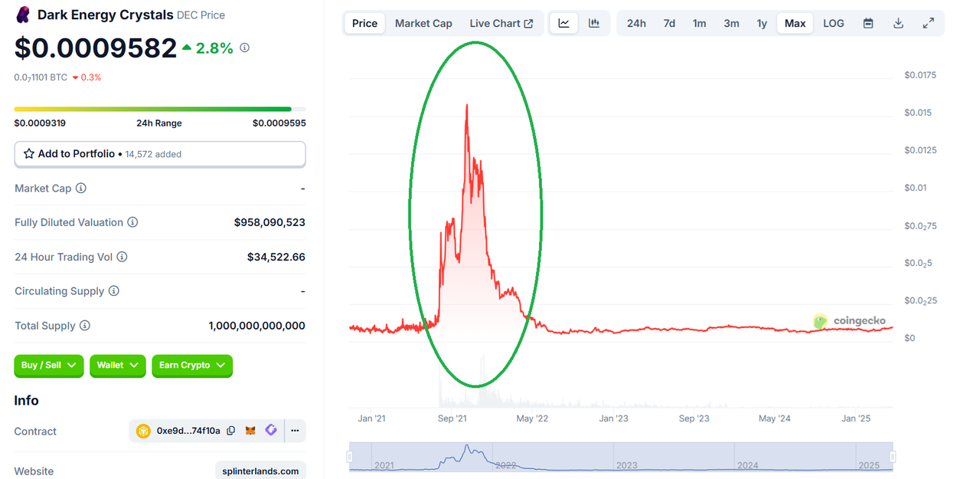This screenshot has width=980, height=479.
Task: Click the BNB chain icon in the contract box
Action: coord(143,431)
